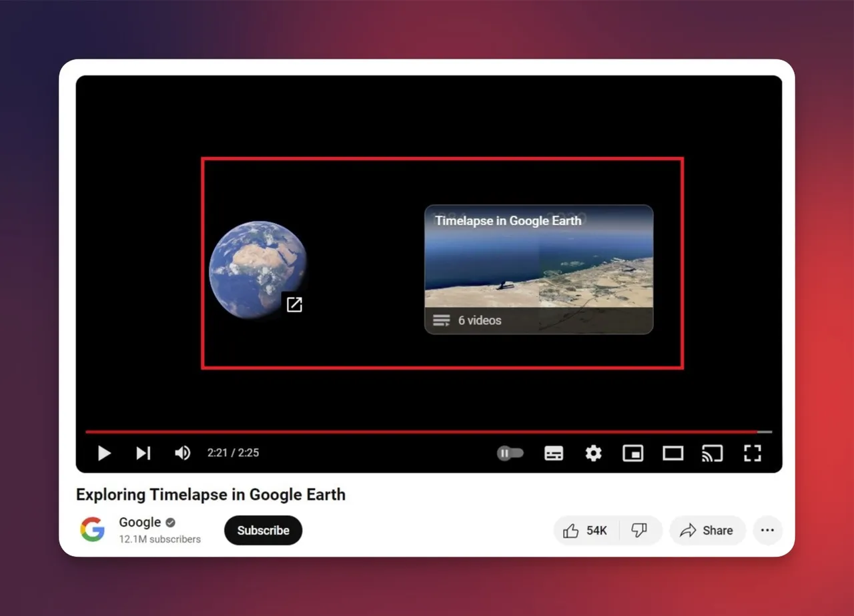
Task: Subscribe to the Google channel
Action: (263, 531)
